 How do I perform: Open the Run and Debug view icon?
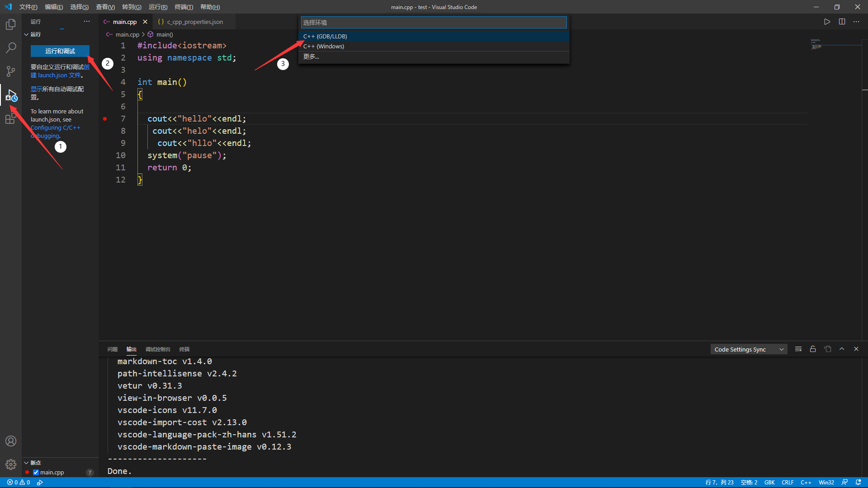(11, 95)
